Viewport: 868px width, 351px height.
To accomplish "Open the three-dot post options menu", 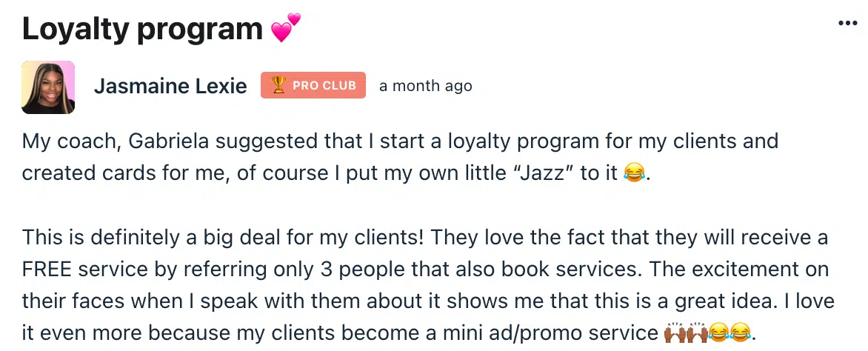I will tap(847, 23).
